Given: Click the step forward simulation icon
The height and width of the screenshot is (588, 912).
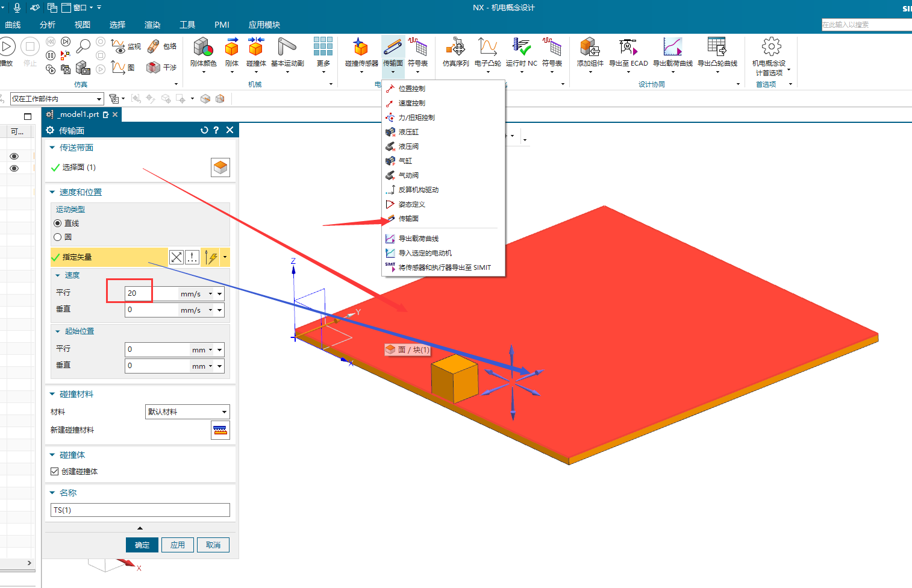Looking at the screenshot, I should tap(66, 42).
